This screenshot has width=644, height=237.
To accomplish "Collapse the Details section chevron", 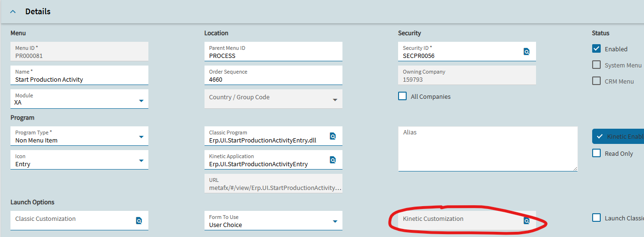I will (13, 11).
